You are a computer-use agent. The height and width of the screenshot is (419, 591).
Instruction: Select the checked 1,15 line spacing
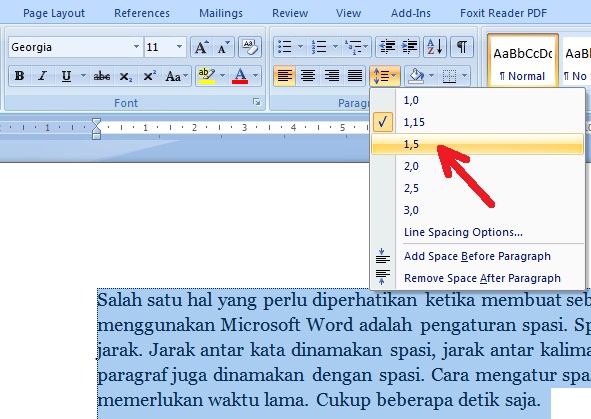(478, 122)
